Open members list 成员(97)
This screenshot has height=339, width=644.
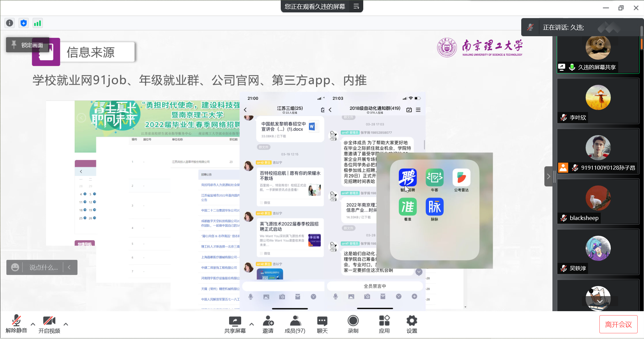[295, 324]
